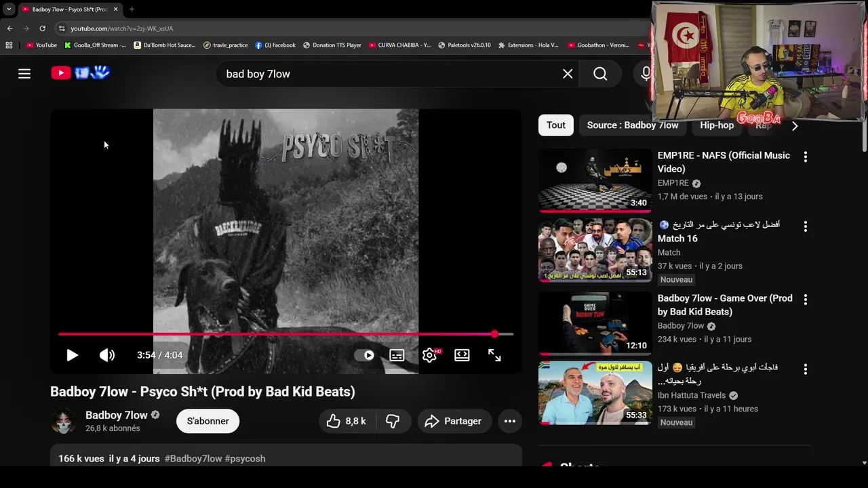Play the paused video
This screenshot has width=868, height=488.
[72, 355]
